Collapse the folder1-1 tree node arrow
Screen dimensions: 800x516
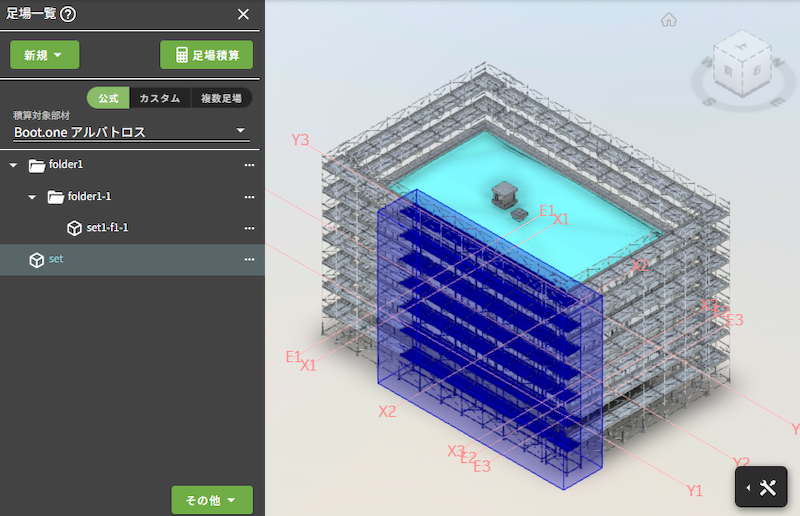coord(33,197)
